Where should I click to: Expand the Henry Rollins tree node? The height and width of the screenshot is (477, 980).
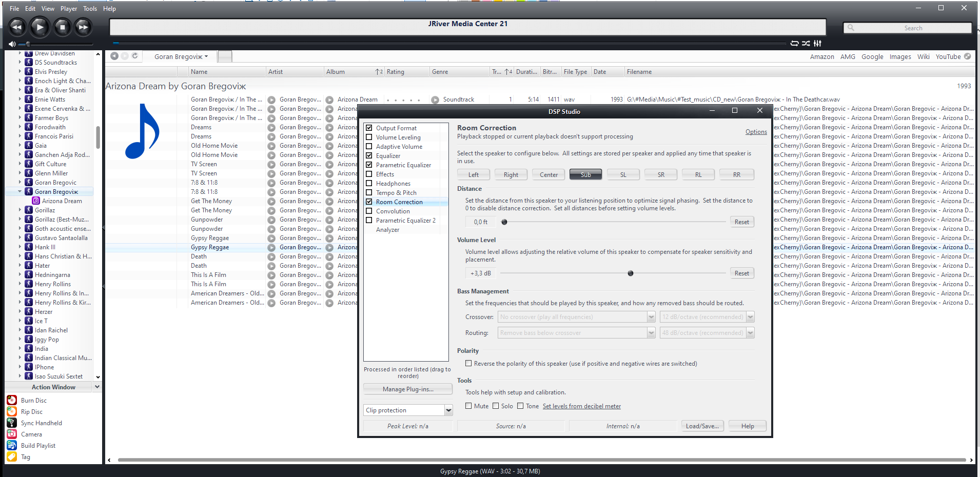(x=20, y=284)
